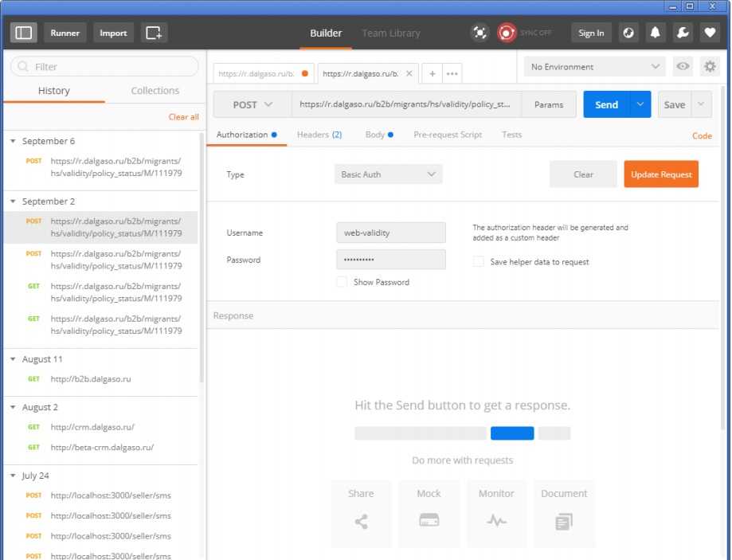Click the Username input field

coord(390,233)
